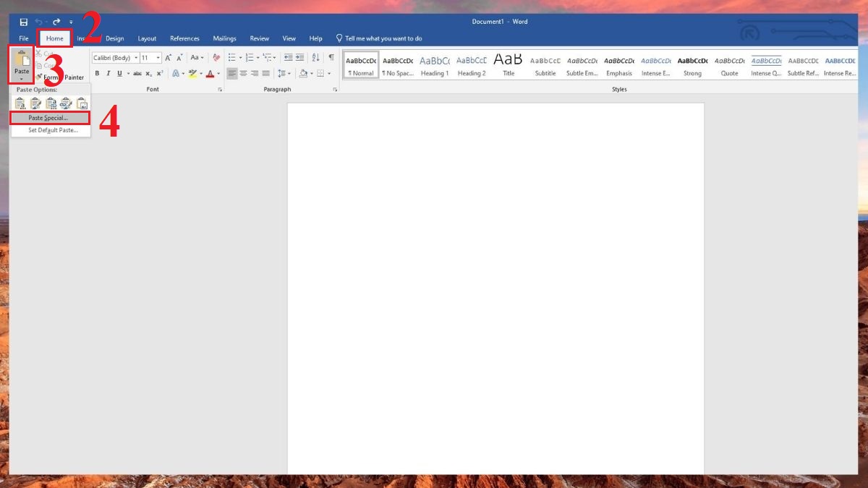Click the Sort icon in Paragraph group
Screen dimensions: 868x488
pyautogui.click(x=315, y=58)
